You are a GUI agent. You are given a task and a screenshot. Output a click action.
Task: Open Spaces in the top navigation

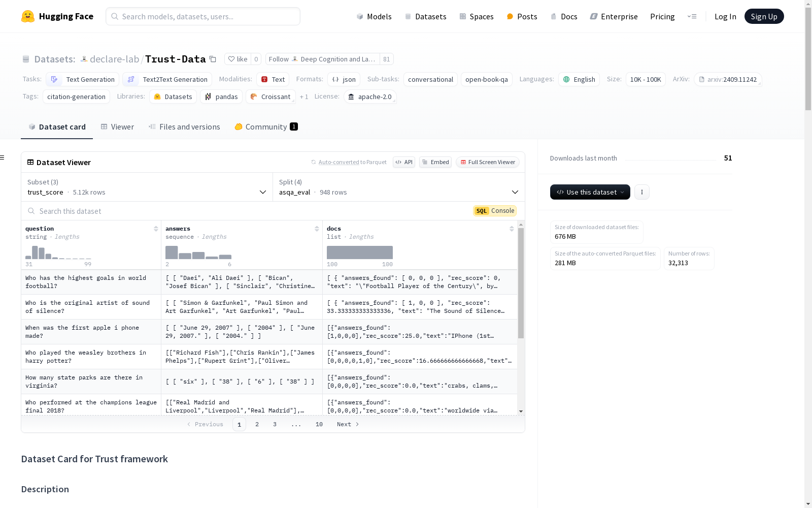click(476, 16)
